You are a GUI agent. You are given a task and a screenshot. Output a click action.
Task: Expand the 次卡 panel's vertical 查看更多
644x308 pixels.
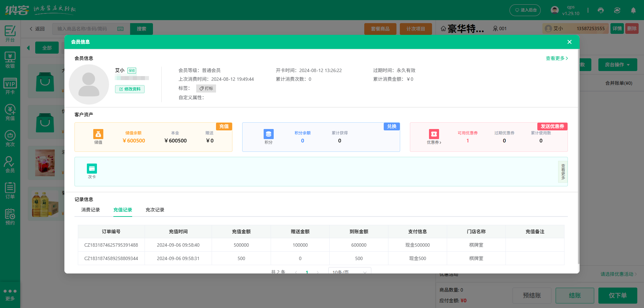coord(563,172)
